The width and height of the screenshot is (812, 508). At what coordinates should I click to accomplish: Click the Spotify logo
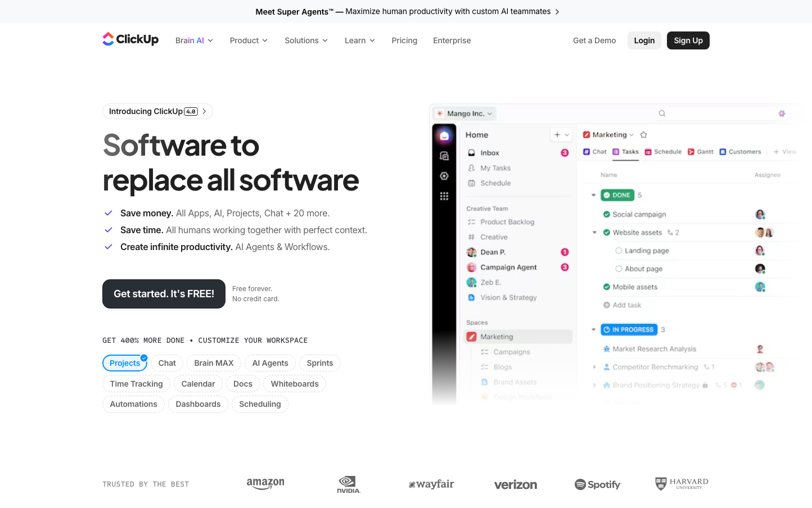tap(598, 484)
